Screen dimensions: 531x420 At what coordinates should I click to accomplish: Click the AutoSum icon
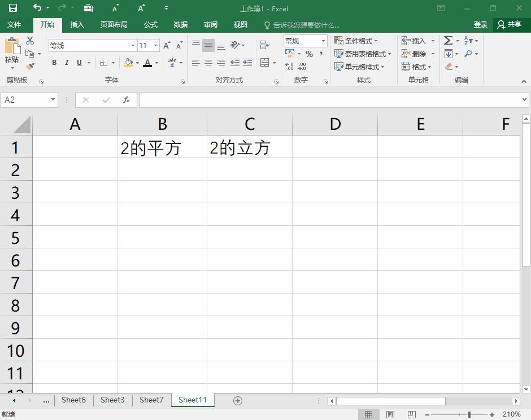449,40
